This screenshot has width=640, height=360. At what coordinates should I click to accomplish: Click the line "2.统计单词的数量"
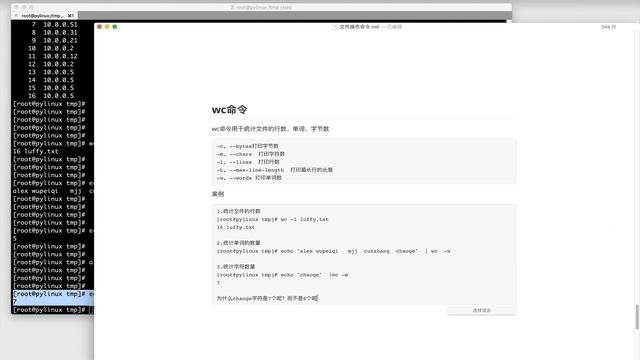[x=238, y=243]
